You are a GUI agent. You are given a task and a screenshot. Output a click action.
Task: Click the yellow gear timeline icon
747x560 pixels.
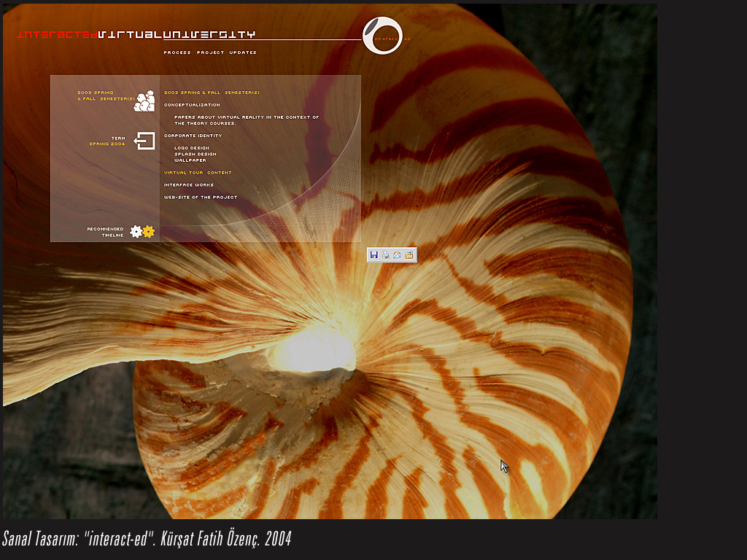tap(149, 232)
